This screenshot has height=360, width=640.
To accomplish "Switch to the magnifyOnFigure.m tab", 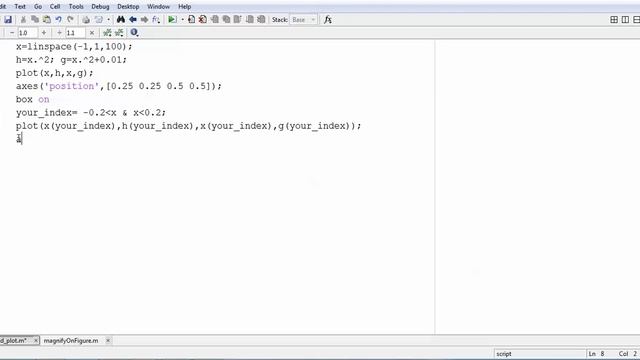I will (71, 340).
